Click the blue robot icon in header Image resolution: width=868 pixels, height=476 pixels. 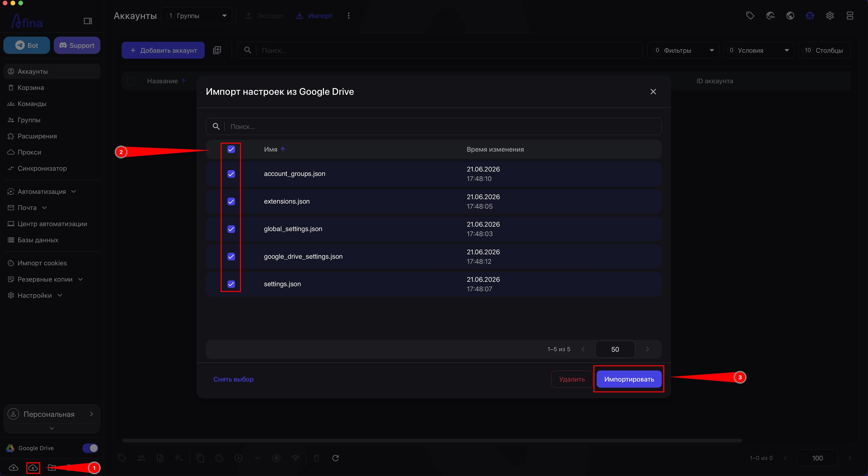(810, 16)
